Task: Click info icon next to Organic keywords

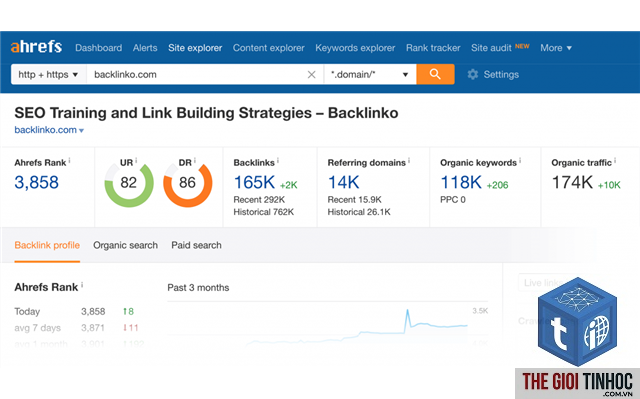Action: coord(520,161)
